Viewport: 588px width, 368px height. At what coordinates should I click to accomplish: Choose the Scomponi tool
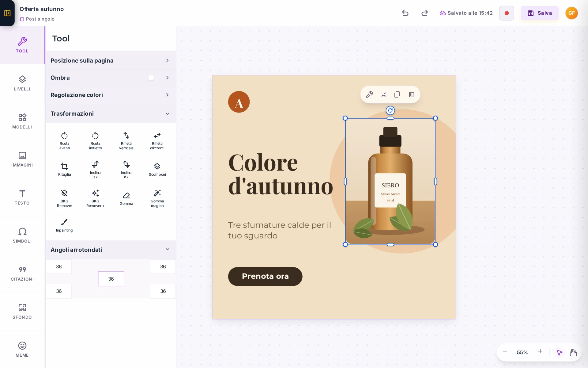pos(157,170)
